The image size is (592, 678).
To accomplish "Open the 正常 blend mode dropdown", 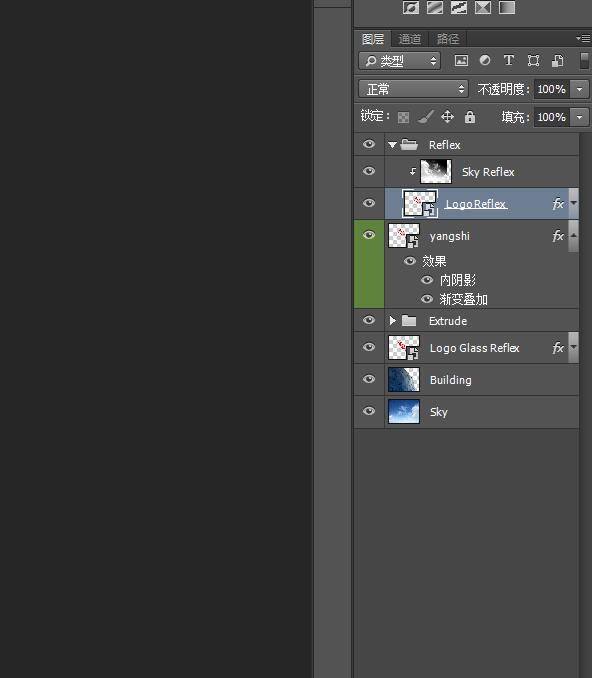I will (x=413, y=89).
